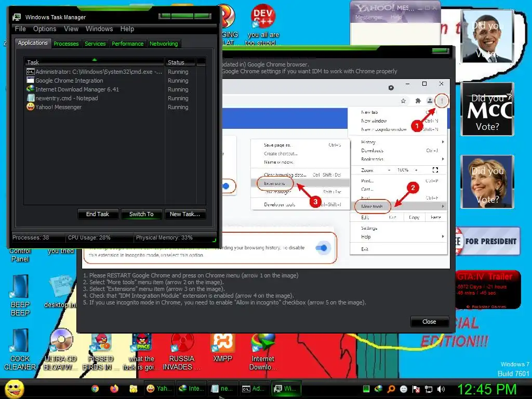The height and width of the screenshot is (399, 532).
Task: Switch to Yah... taskbar button
Action: click(159, 389)
